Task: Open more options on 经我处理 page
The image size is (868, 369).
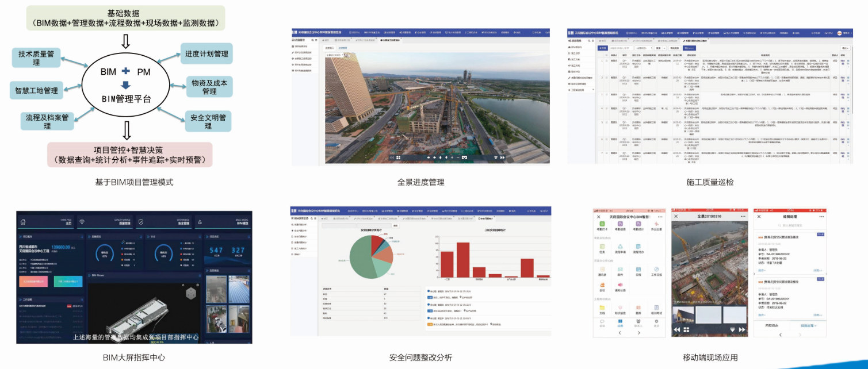Action: coord(821,216)
